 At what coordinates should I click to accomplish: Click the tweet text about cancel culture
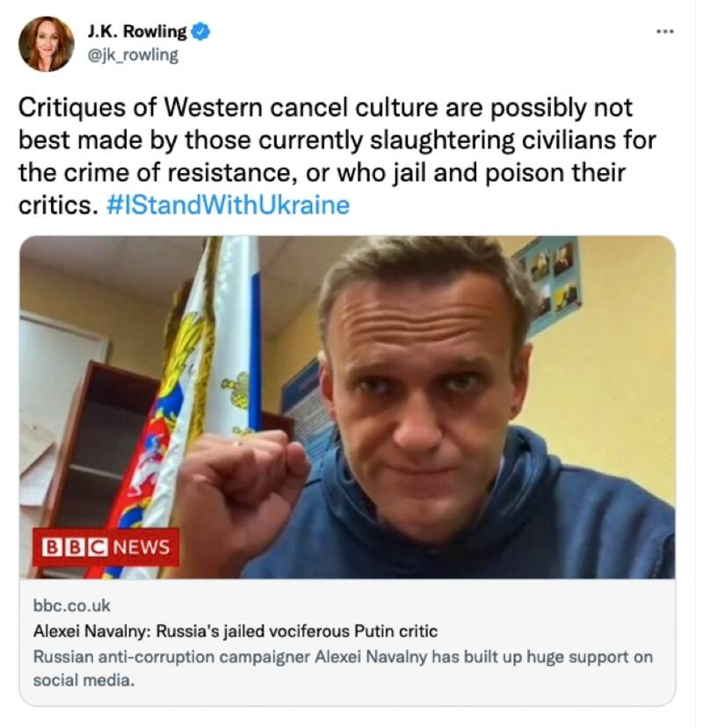click(x=337, y=156)
